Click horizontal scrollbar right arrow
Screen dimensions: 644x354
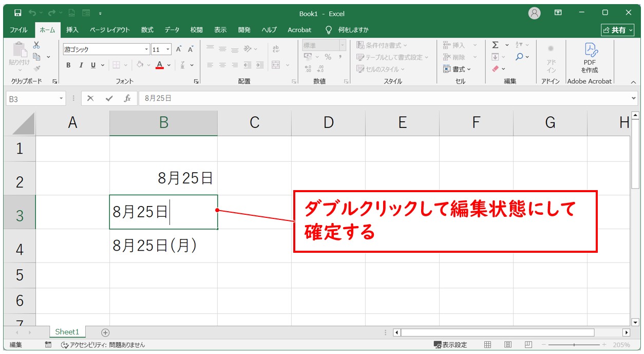626,332
